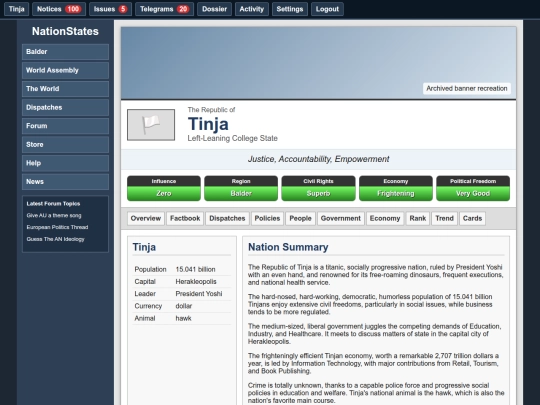540x405 pixels.
Task: Open Help in the sidebar
Action: [65, 163]
